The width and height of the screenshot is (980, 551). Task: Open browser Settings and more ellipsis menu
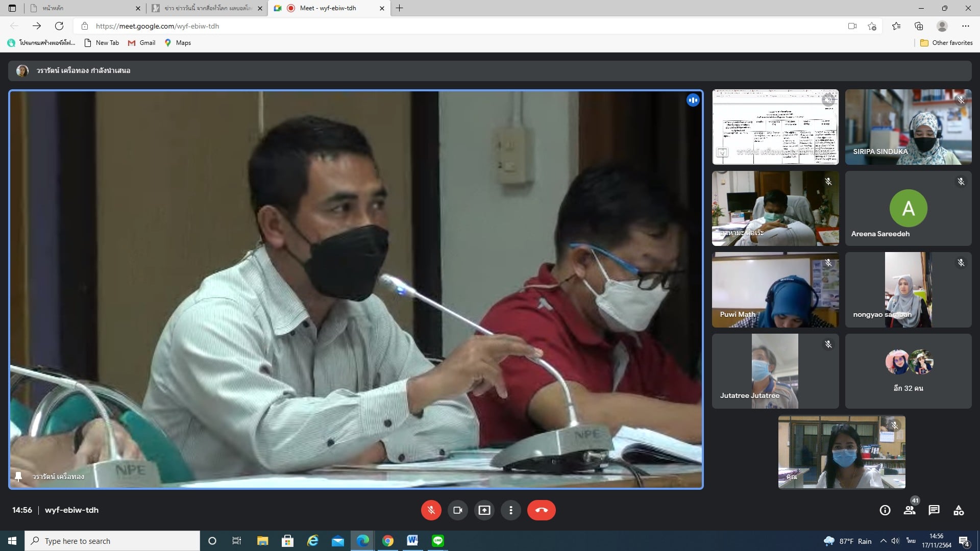tap(965, 26)
